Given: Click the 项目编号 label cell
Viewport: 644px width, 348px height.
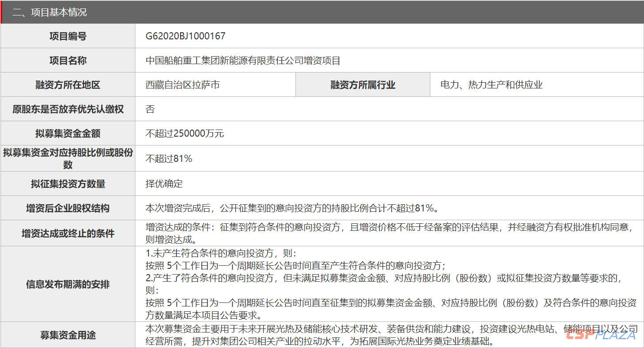Looking at the screenshot, I should tap(68, 36).
